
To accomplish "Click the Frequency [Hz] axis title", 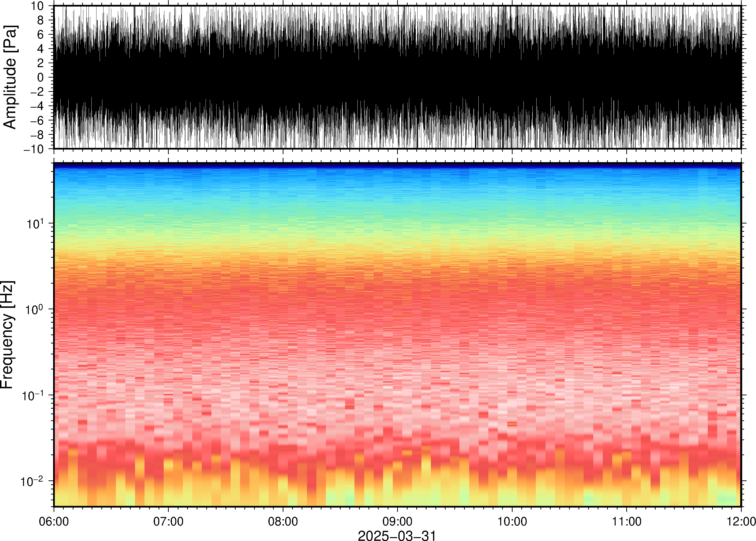I will pyautogui.click(x=7, y=335).
